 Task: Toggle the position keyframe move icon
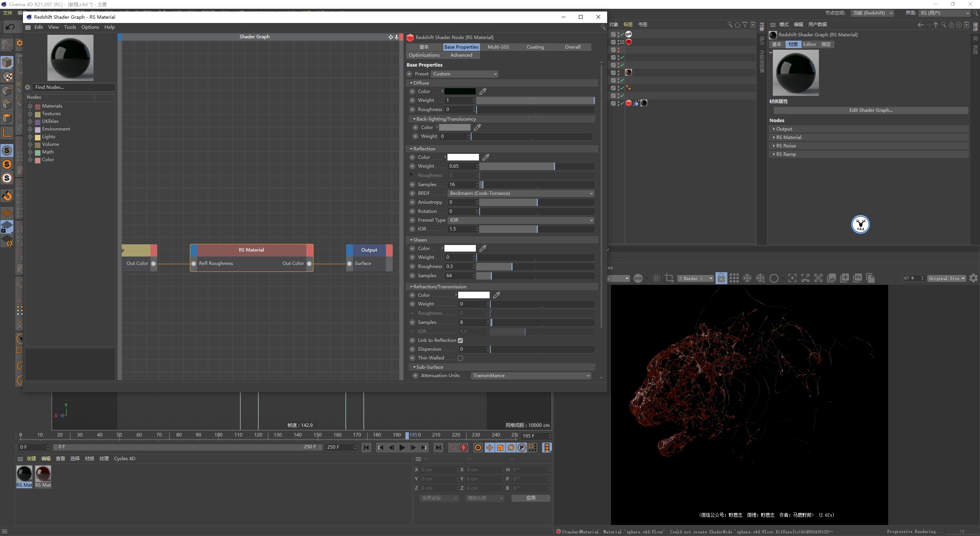489,448
